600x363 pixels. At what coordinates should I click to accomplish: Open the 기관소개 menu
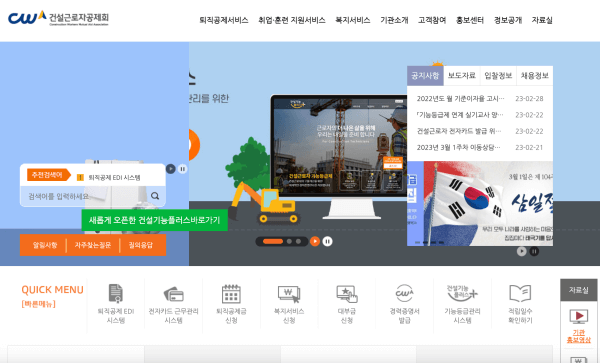[394, 20]
